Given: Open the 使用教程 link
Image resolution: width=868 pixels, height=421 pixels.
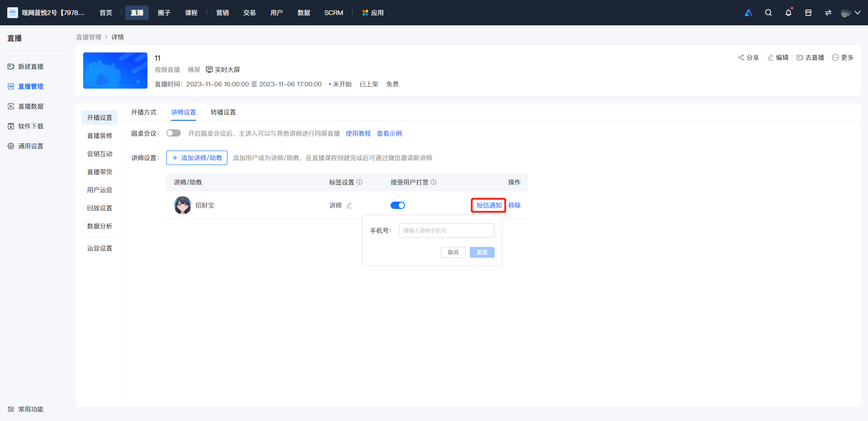Looking at the screenshot, I should [358, 133].
